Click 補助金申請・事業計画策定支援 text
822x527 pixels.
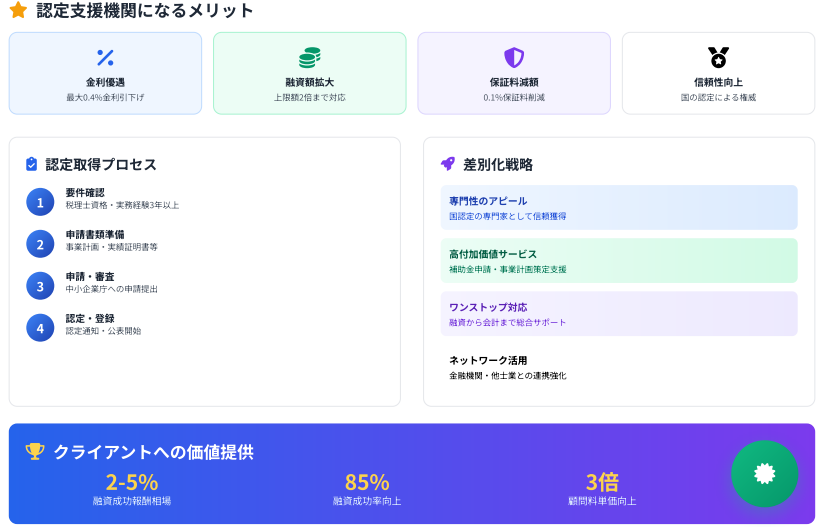pos(507,270)
